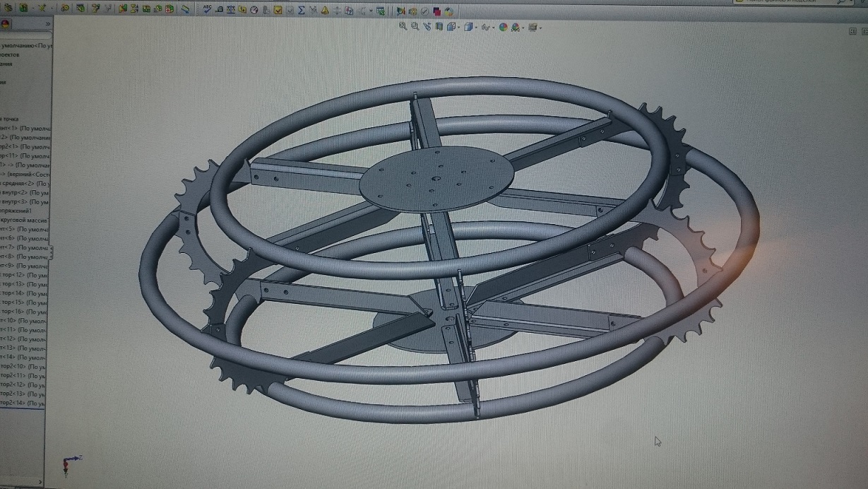This screenshot has height=489, width=868.
Task: Click the Zoom to Area icon
Action: [415, 27]
